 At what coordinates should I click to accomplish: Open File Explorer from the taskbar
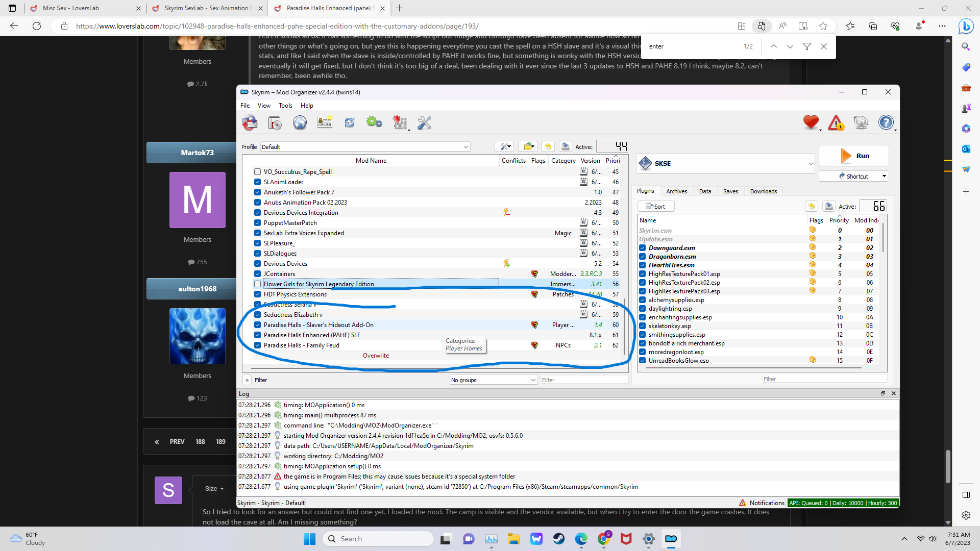coord(514,539)
